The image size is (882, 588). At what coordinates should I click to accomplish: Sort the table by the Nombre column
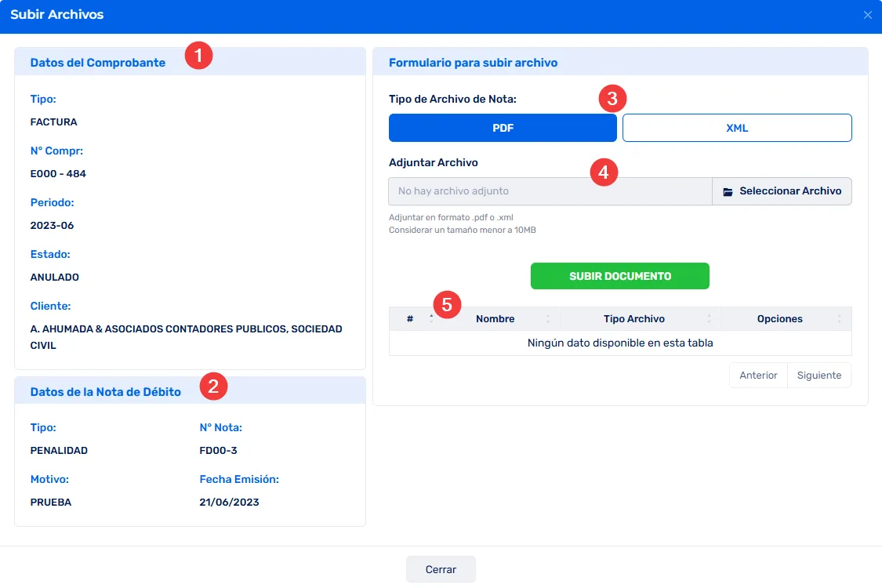point(495,319)
